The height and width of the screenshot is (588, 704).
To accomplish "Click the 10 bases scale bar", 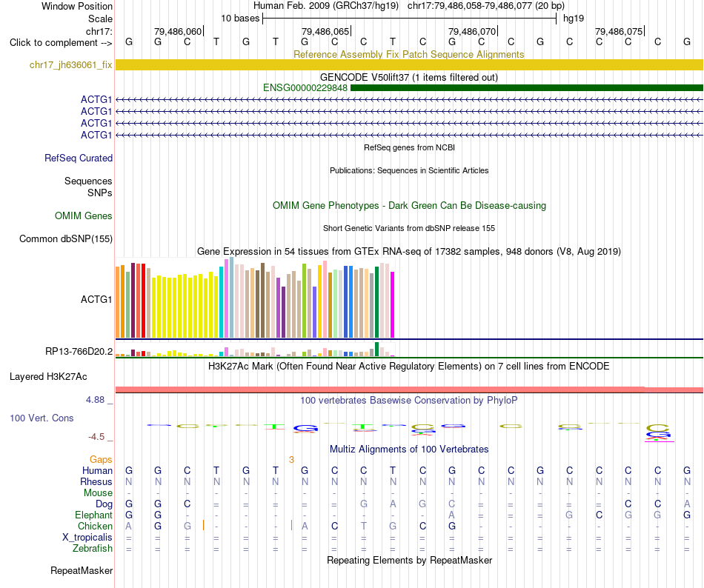I will (410, 19).
